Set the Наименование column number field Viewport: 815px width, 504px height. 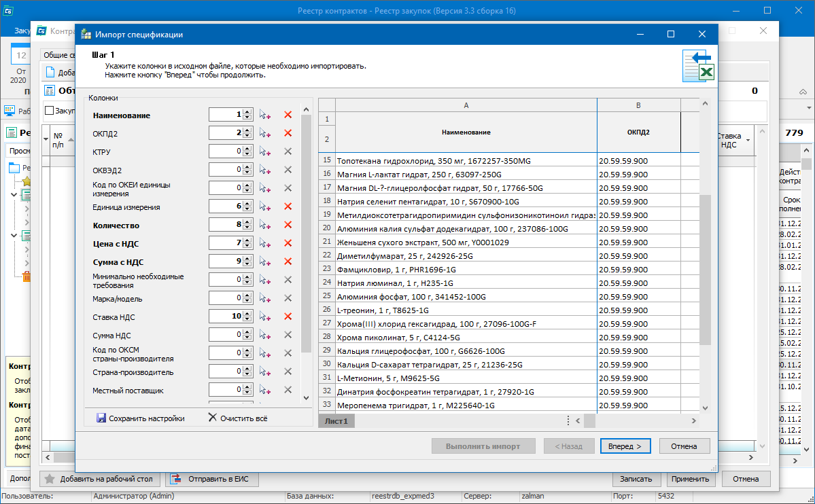pyautogui.click(x=226, y=114)
